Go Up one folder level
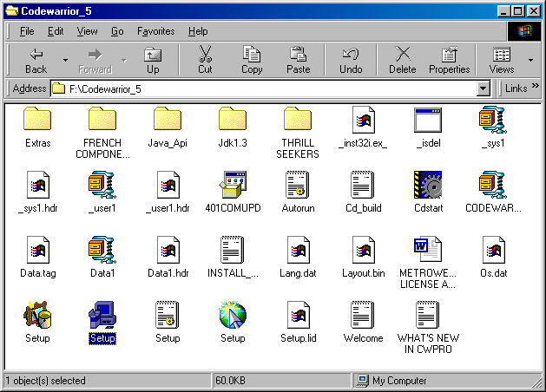 click(x=153, y=60)
